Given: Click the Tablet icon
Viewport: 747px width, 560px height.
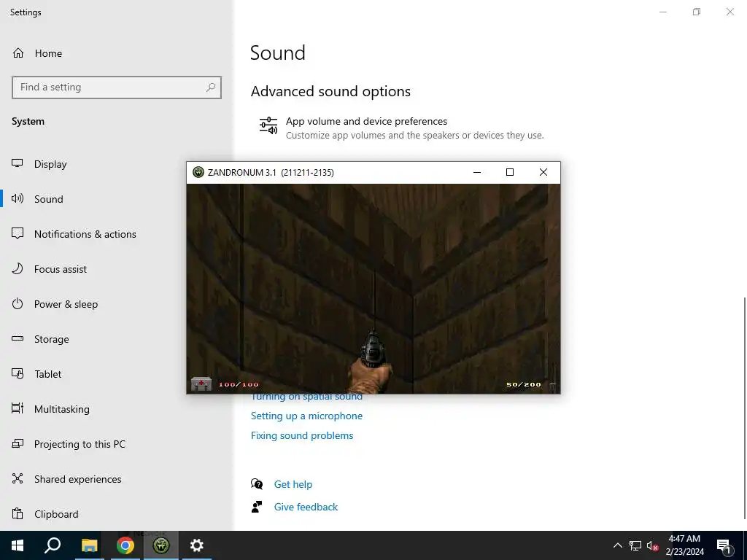Looking at the screenshot, I should click(18, 373).
